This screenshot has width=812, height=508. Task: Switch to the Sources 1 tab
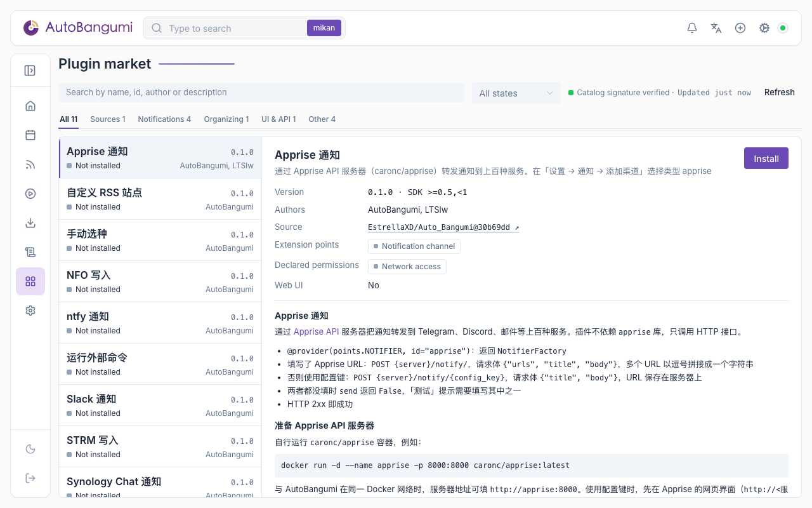click(108, 119)
